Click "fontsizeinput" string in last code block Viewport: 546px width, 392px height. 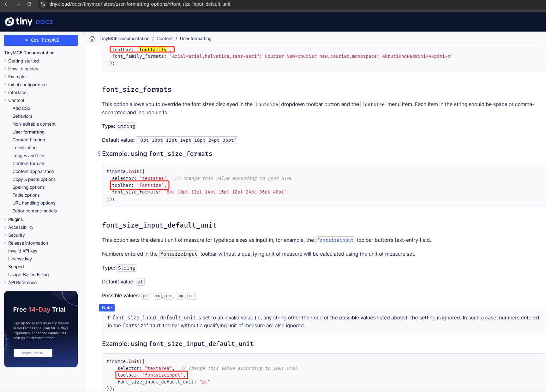click(x=163, y=375)
